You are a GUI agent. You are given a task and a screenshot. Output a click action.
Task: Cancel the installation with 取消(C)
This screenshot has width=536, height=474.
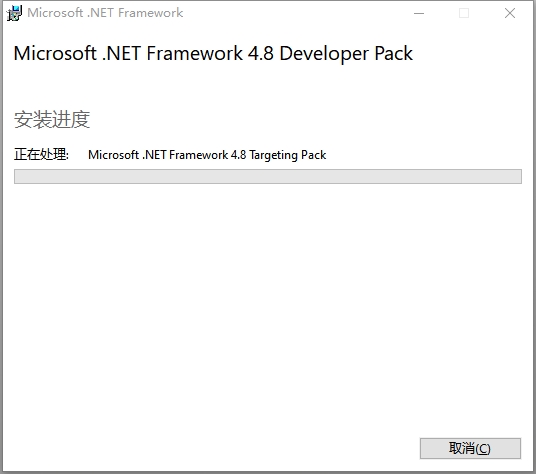pos(470,448)
